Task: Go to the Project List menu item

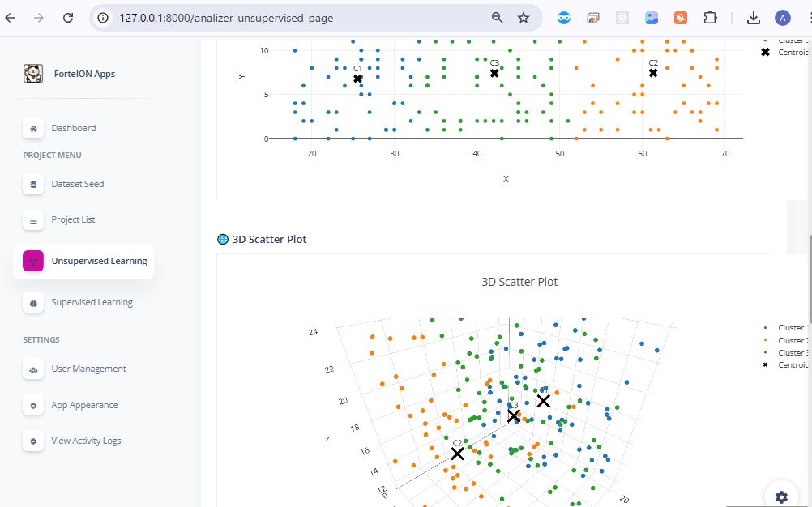Action: (x=73, y=219)
